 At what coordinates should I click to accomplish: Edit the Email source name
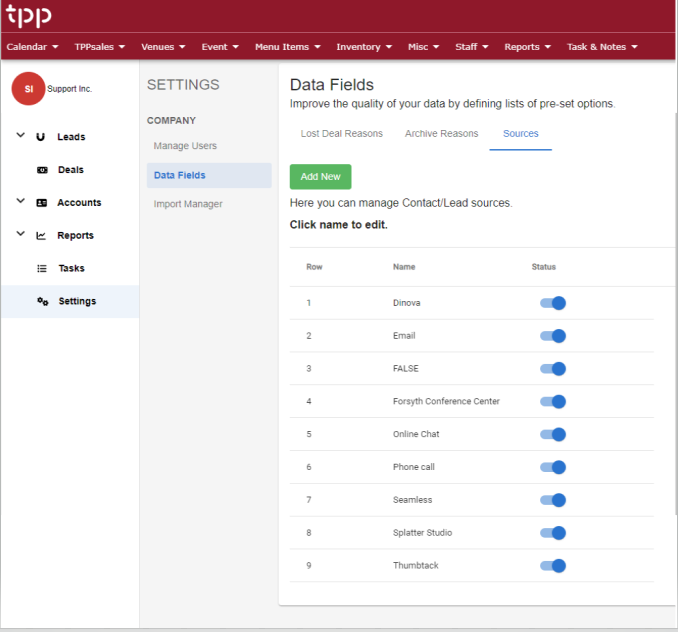point(404,336)
